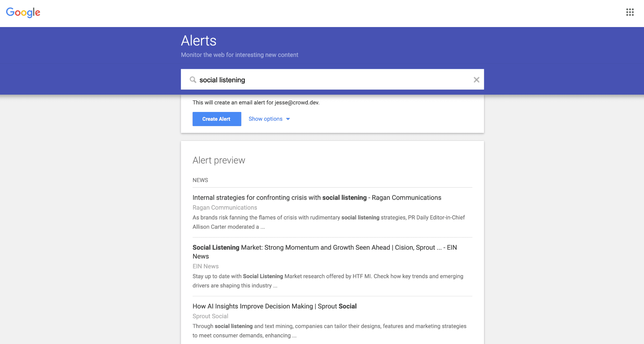This screenshot has width=644, height=344.
Task: Click inside the alert search input field
Action: coord(314,80)
